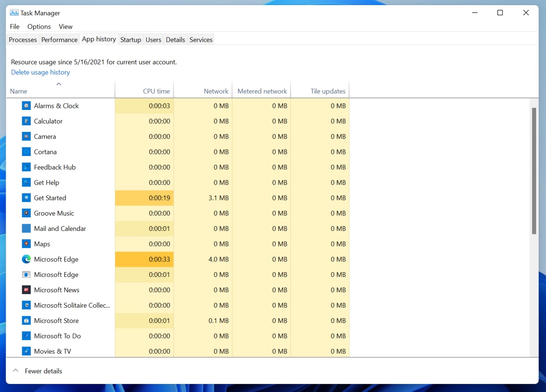Click the Cortana app icon
546x392 pixels.
click(26, 152)
